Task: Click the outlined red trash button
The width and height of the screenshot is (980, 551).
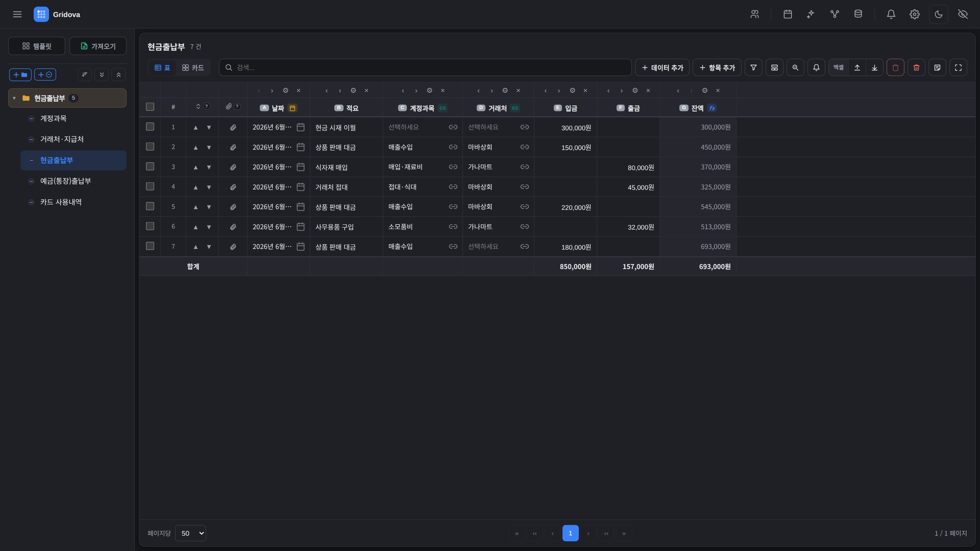Action: click(x=895, y=68)
